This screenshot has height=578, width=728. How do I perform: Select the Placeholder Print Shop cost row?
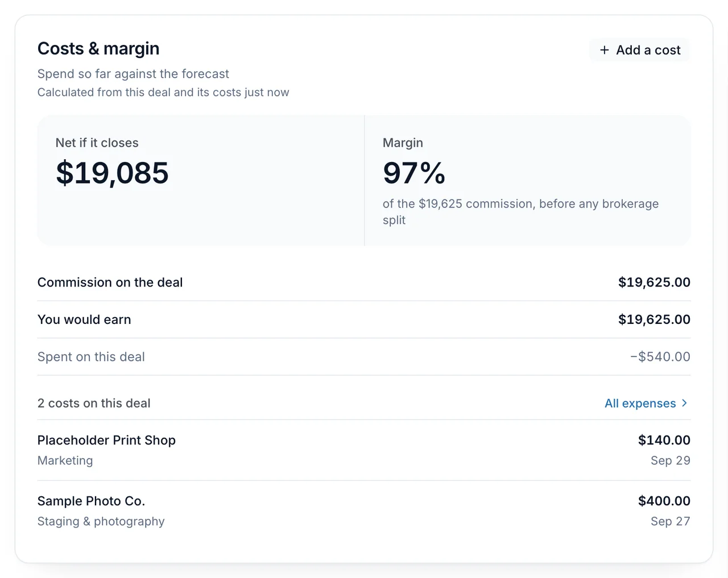click(364, 450)
